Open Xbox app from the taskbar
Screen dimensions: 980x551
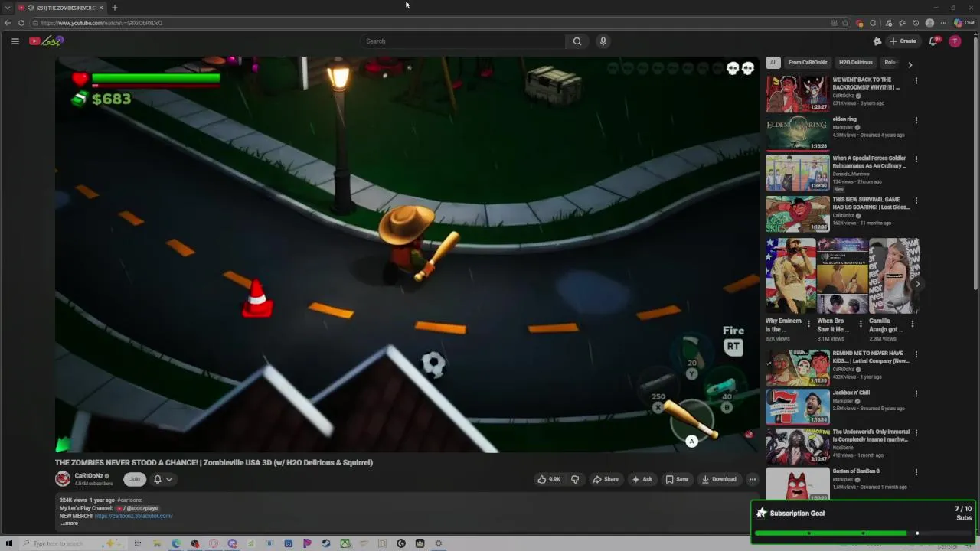point(345,543)
